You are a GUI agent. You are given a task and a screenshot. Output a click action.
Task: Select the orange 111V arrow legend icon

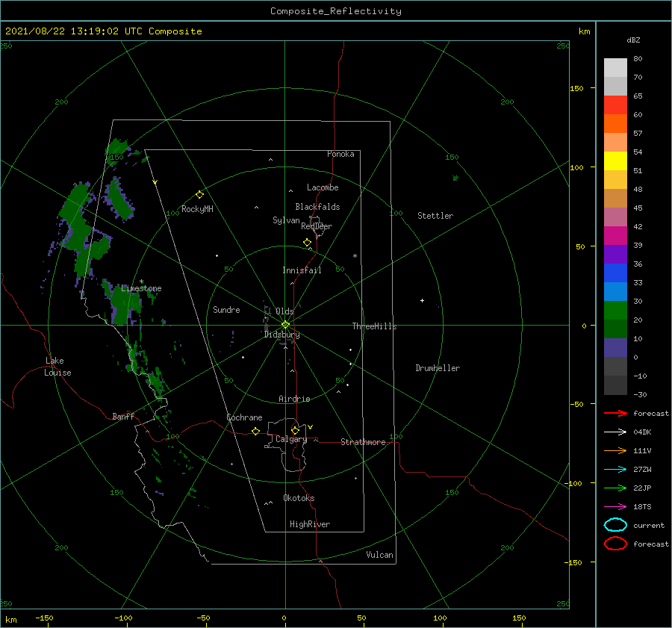615,450
